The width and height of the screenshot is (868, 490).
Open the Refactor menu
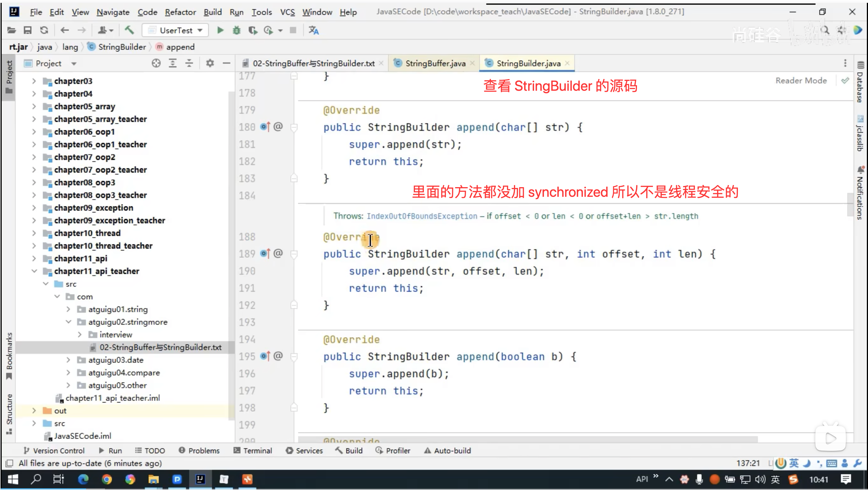[180, 12]
